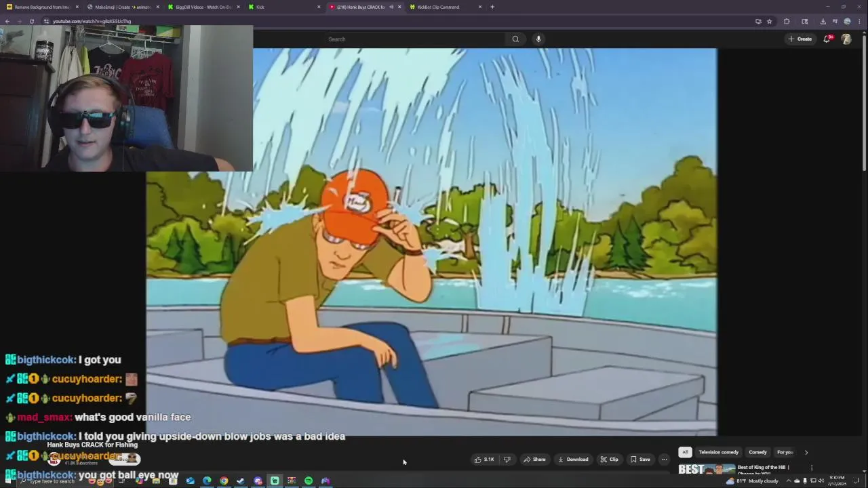Click the Create button
Viewport: 868px width, 488px height.
point(800,39)
